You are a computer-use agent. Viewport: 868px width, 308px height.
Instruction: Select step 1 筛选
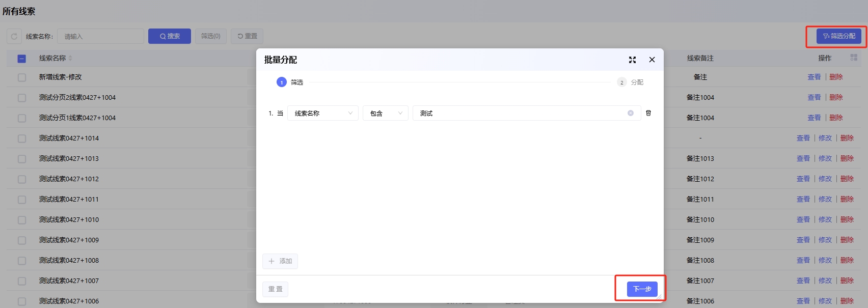coord(289,82)
